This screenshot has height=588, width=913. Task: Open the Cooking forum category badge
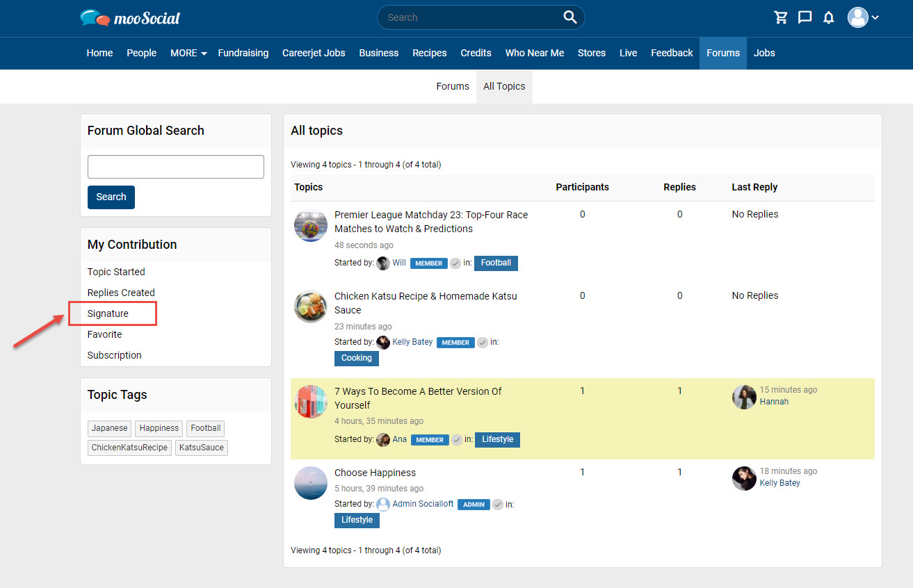click(x=357, y=358)
